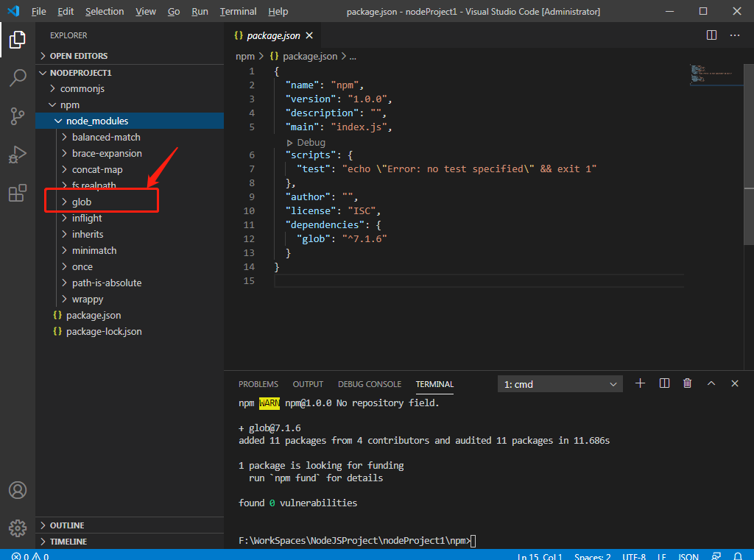This screenshot has width=754, height=560.
Task: Open the terminal selector dropdown '1: cmd'
Action: pos(560,384)
